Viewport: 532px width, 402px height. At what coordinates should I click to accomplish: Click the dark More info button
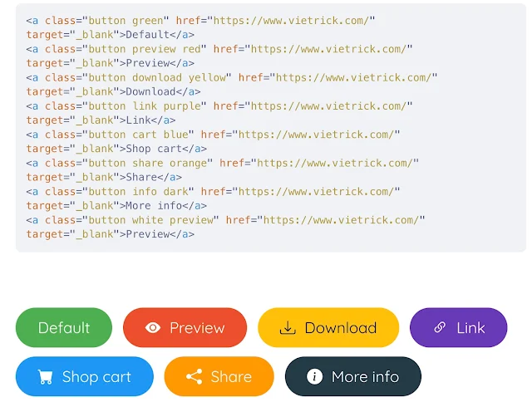tap(352, 376)
